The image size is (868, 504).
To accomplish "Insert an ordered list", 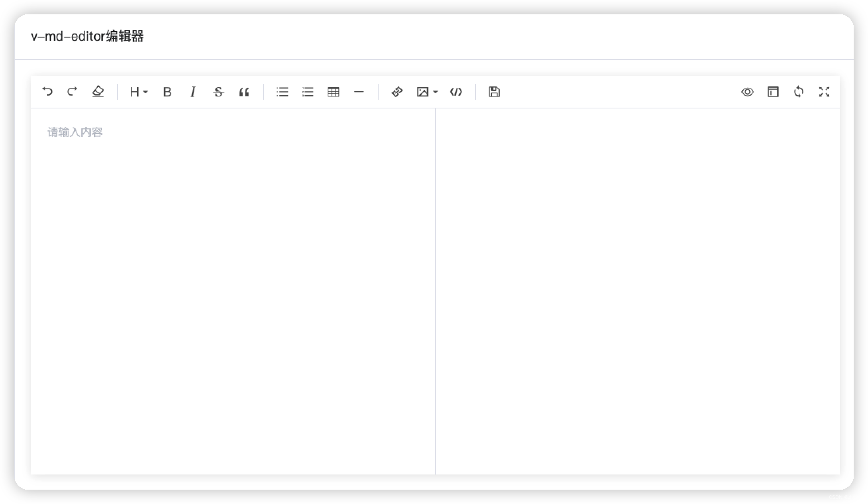I will pos(308,92).
